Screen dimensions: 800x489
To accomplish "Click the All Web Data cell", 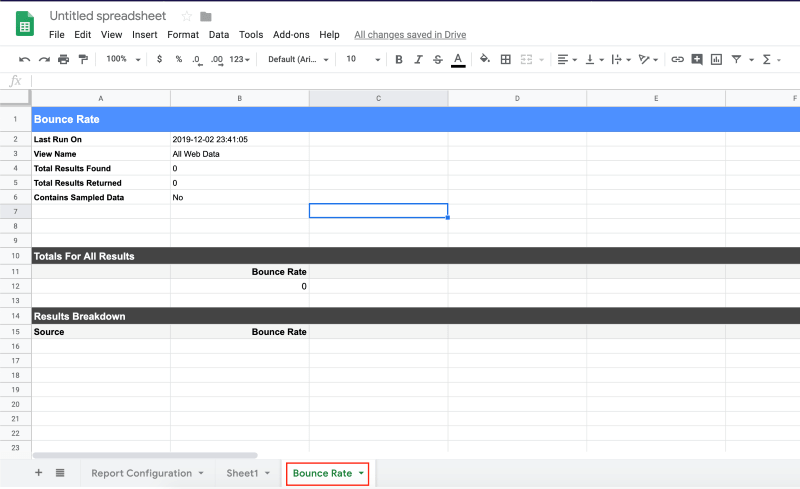I will pyautogui.click(x=240, y=154).
